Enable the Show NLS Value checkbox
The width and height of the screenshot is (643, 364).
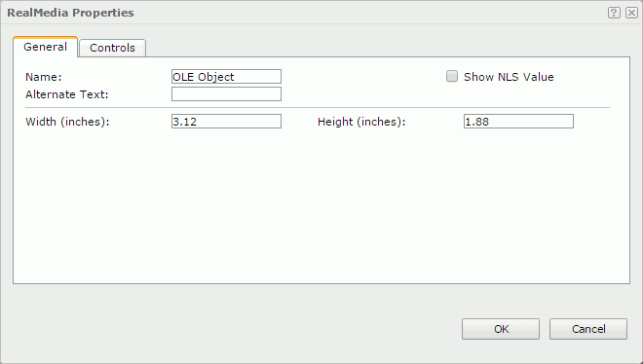(x=452, y=76)
